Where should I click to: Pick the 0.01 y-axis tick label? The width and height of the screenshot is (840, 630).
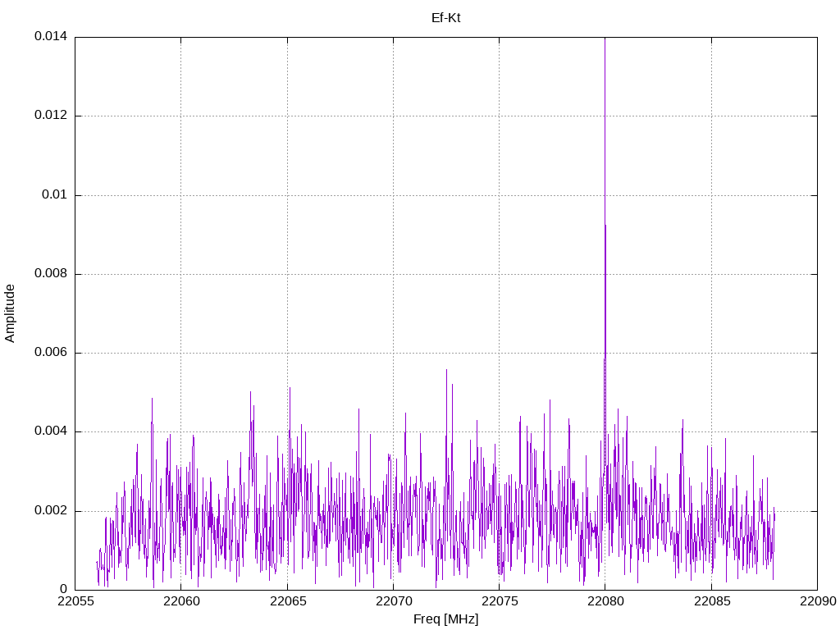[54, 195]
